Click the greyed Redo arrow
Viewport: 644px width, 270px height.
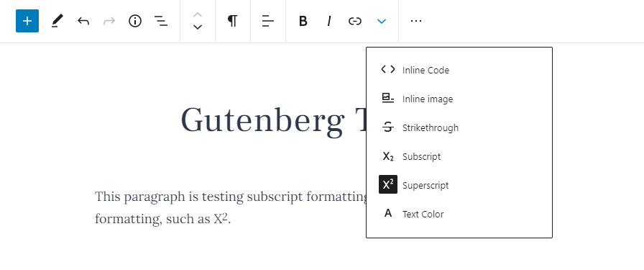click(x=109, y=21)
